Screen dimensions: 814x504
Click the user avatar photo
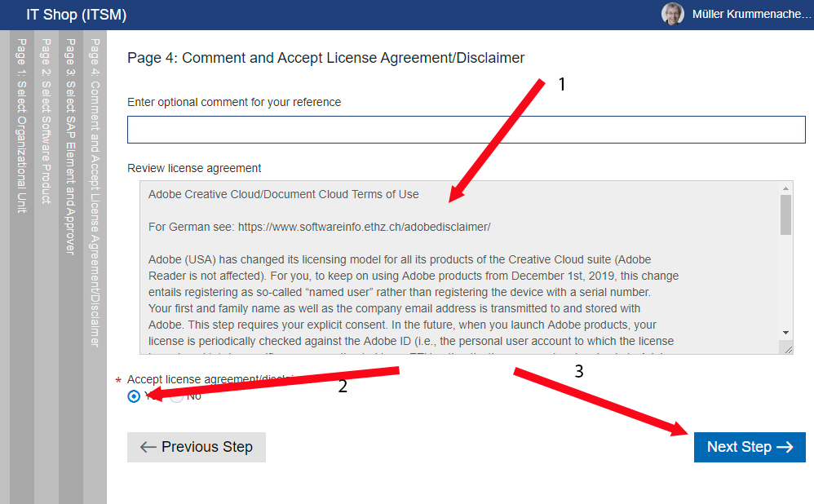673,14
